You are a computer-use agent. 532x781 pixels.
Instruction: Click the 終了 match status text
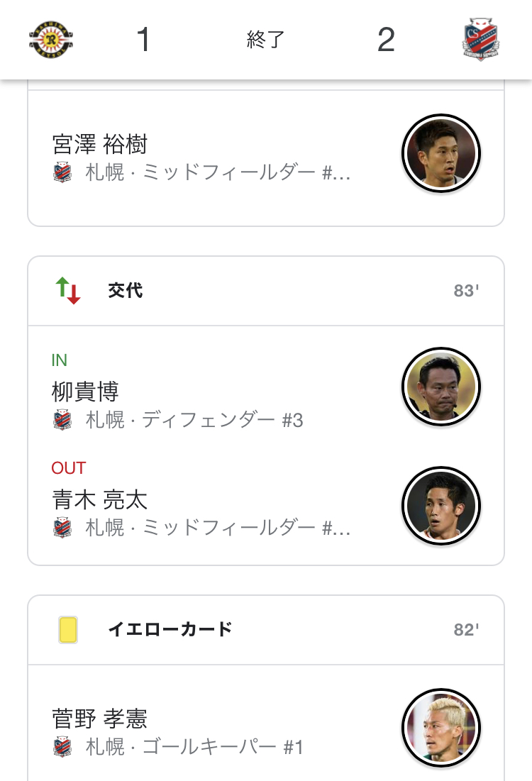coord(265,40)
